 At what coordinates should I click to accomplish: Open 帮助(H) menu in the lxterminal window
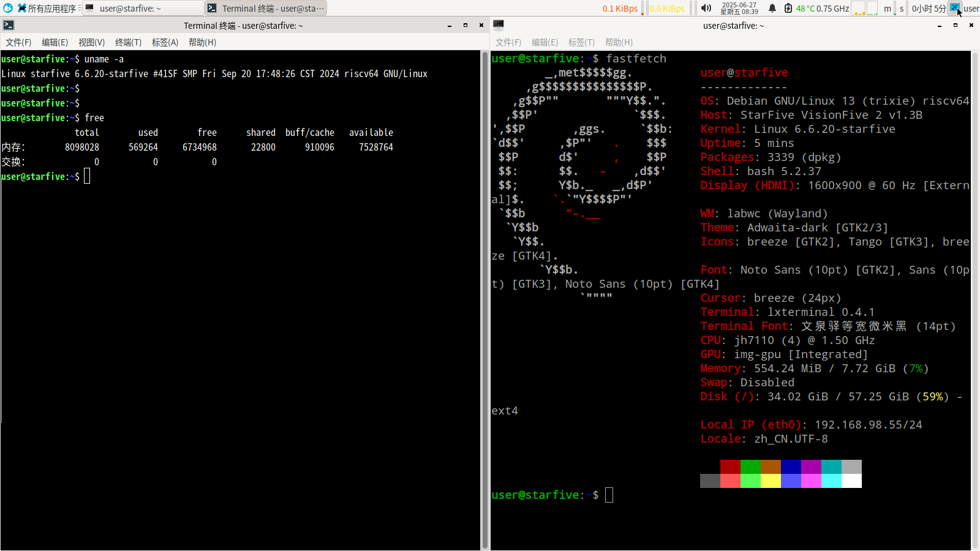point(619,42)
